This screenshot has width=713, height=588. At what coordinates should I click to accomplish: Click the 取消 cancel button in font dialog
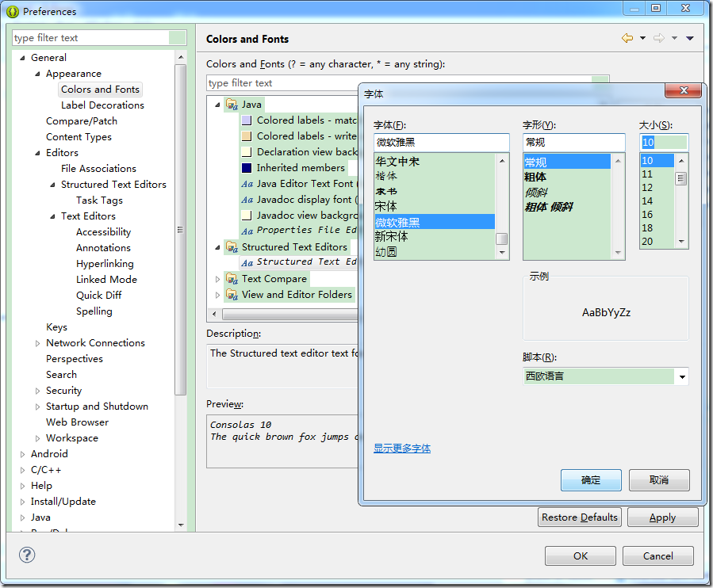coord(659,480)
